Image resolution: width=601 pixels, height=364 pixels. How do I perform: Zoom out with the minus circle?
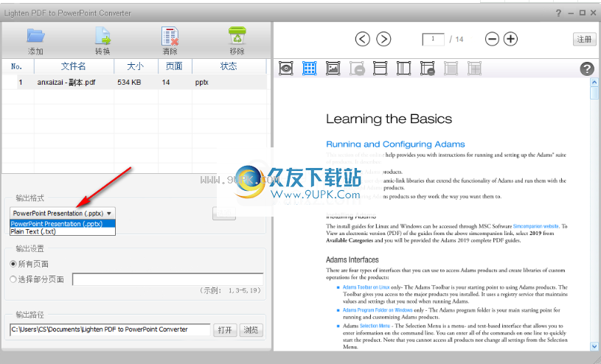[492, 39]
